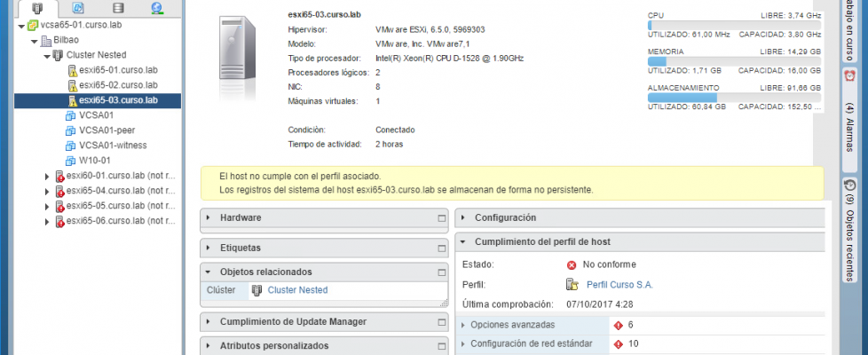Click the CPU usage bar
This screenshot has width=868, height=355.
coord(734,25)
